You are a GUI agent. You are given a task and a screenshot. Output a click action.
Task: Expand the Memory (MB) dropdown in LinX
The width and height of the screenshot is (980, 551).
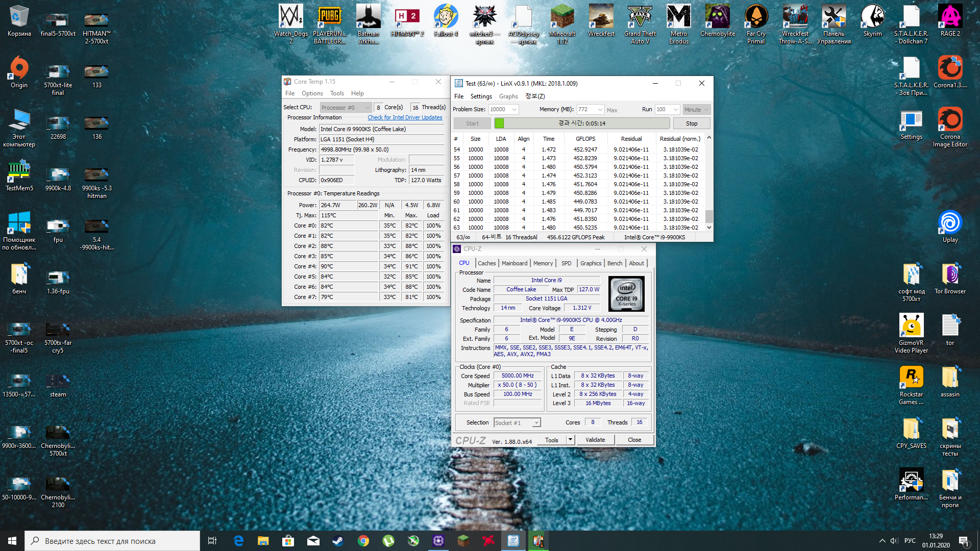[600, 110]
